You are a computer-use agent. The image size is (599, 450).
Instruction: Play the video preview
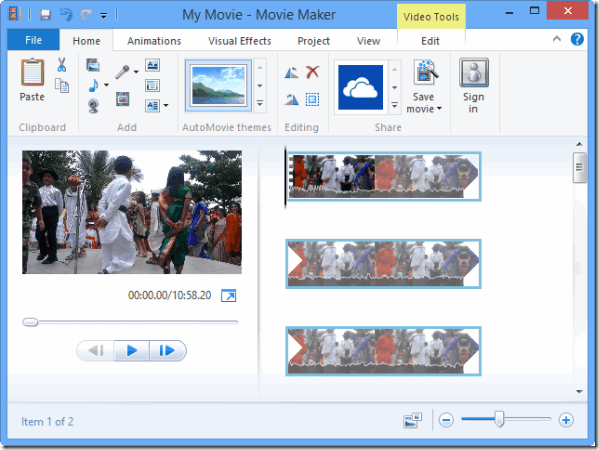132,350
